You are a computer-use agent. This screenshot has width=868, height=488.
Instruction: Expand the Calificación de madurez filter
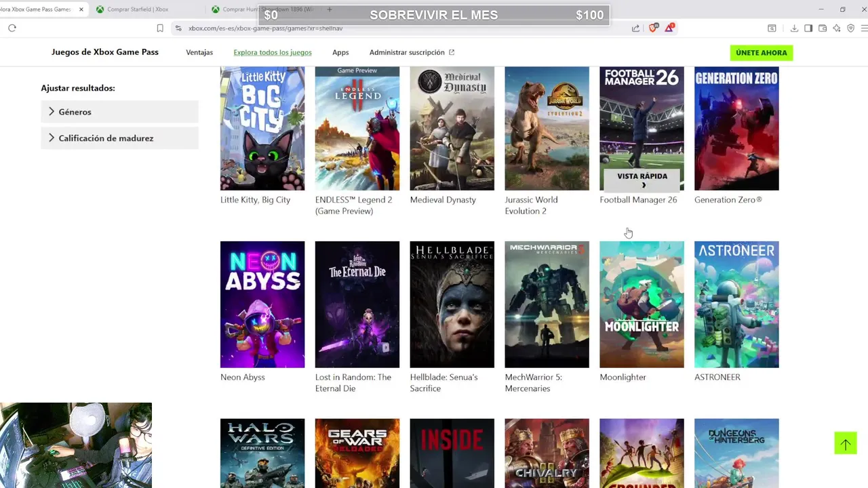pos(119,138)
